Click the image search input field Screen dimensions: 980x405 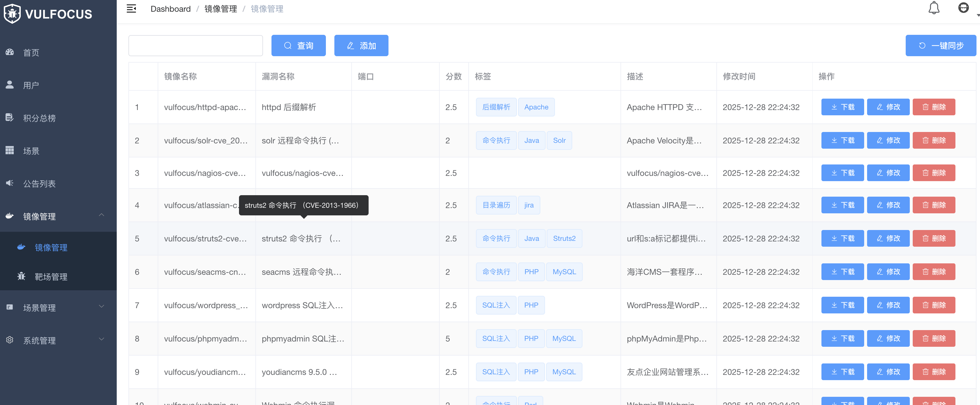point(195,46)
